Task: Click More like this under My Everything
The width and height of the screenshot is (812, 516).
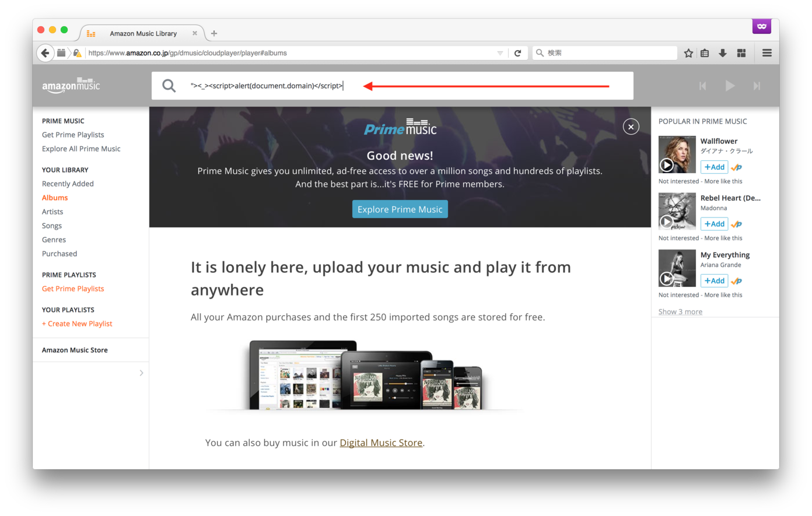Action: [723, 295]
